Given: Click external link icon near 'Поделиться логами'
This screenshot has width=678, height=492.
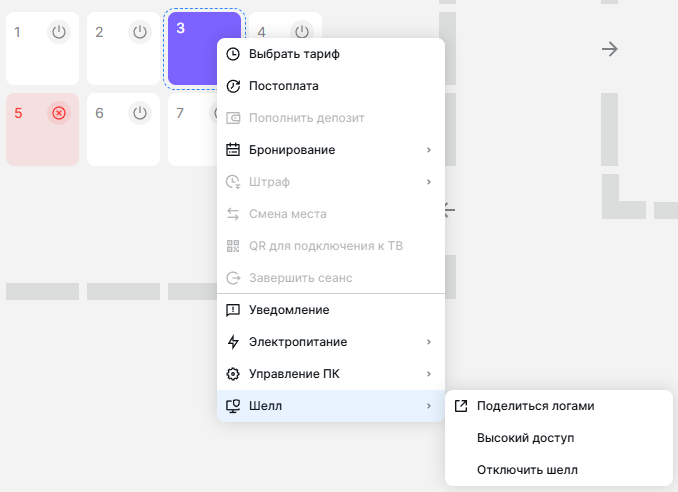Looking at the screenshot, I should pos(461,406).
